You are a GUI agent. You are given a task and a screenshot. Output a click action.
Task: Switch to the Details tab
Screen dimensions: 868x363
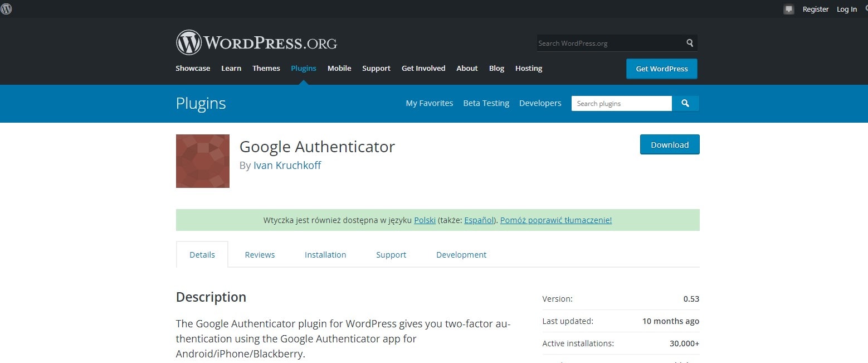coord(202,255)
